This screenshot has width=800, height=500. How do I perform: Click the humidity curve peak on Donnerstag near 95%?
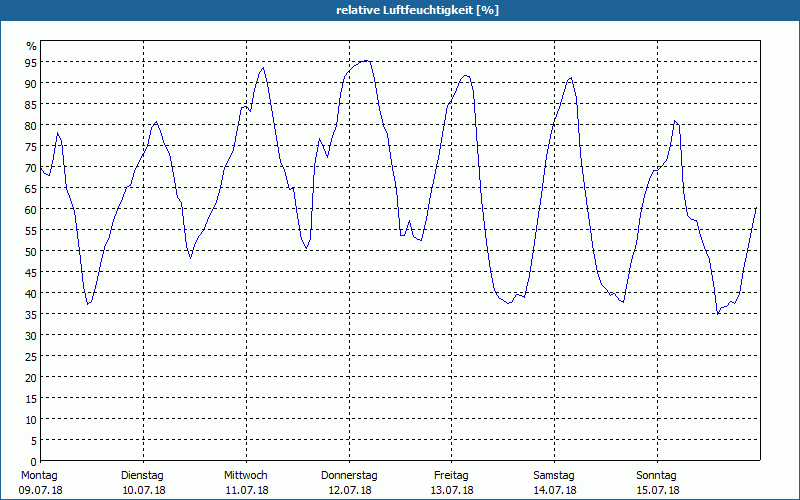click(x=365, y=61)
